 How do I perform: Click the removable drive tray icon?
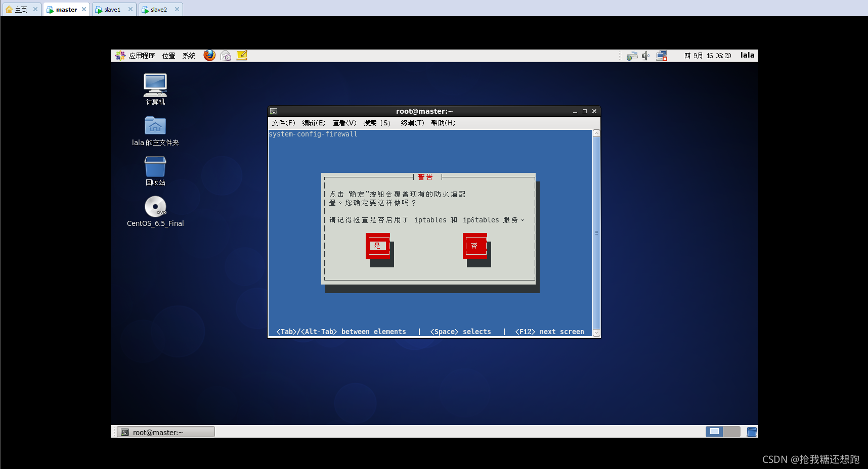pyautogui.click(x=632, y=56)
